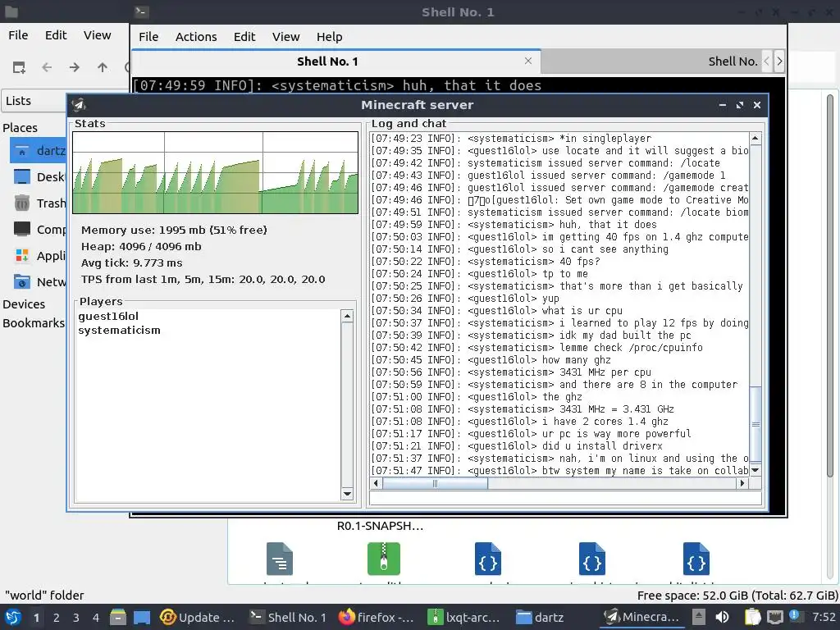Click the log horizontal scroll right arrow
Screen dimensions: 840x630
click(742, 483)
